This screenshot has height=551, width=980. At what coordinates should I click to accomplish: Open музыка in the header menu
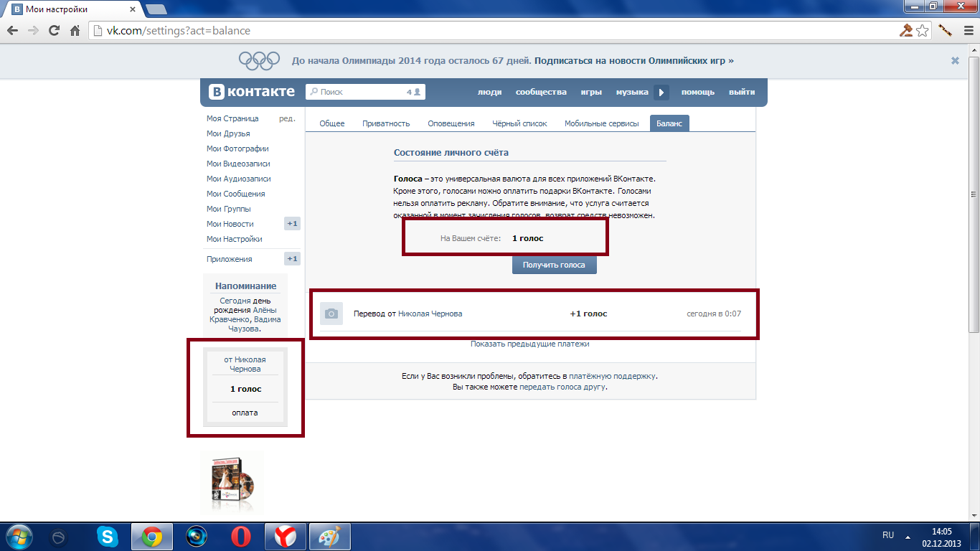point(632,92)
